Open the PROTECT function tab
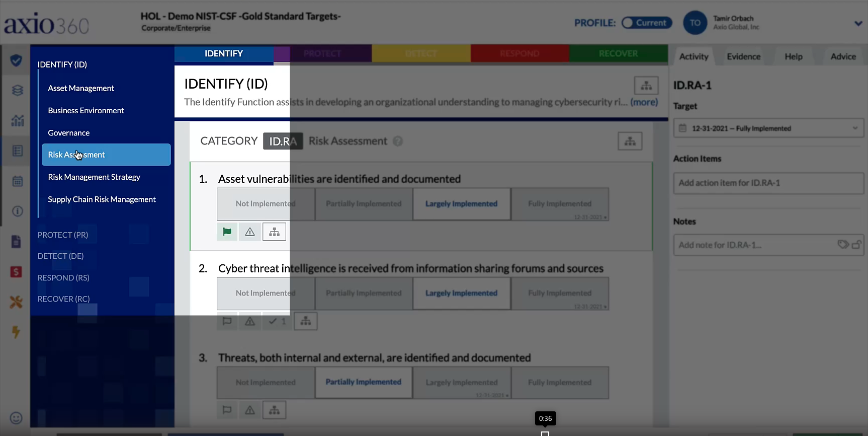 click(x=322, y=53)
